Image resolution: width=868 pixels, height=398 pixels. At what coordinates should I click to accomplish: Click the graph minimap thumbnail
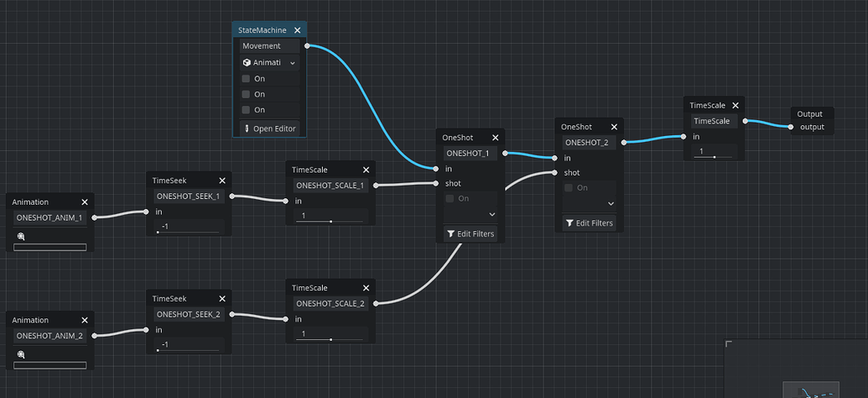tap(810, 390)
